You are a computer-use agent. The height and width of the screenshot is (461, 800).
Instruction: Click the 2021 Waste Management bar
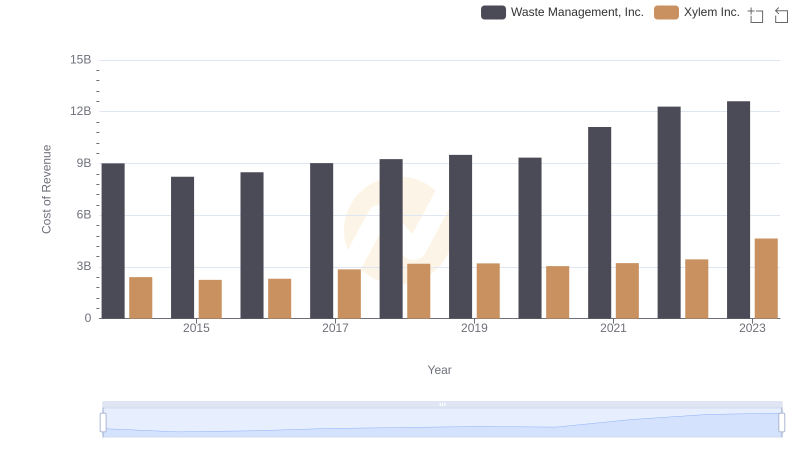pos(599,223)
